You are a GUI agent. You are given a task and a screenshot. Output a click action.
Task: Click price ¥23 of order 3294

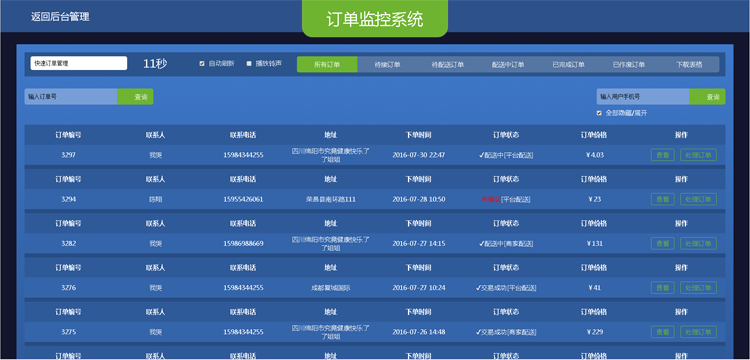(595, 199)
